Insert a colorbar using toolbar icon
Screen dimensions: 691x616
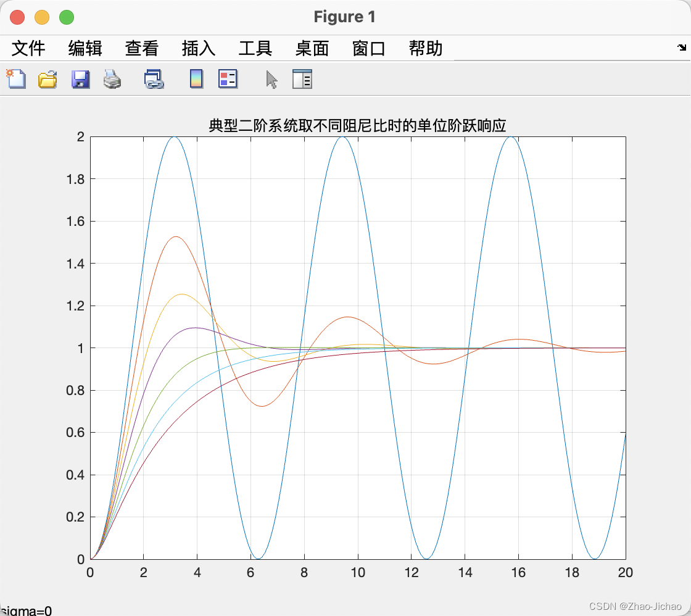(197, 80)
